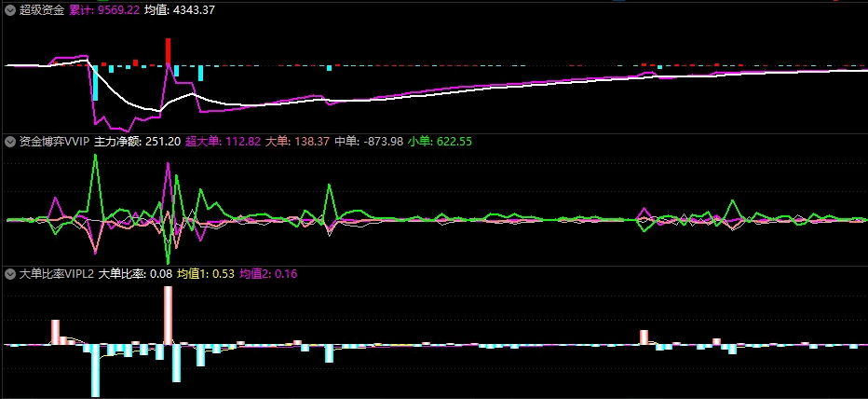Select the 超大单: 112.82 value
Screen dimensions: 868x399
click(x=223, y=142)
